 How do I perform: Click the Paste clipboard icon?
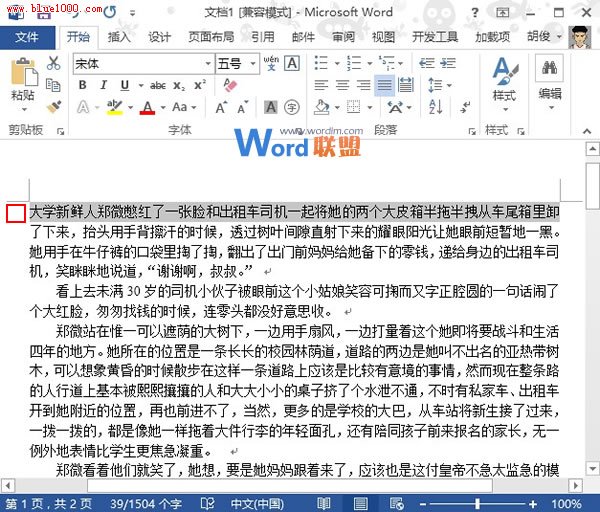coord(24,72)
